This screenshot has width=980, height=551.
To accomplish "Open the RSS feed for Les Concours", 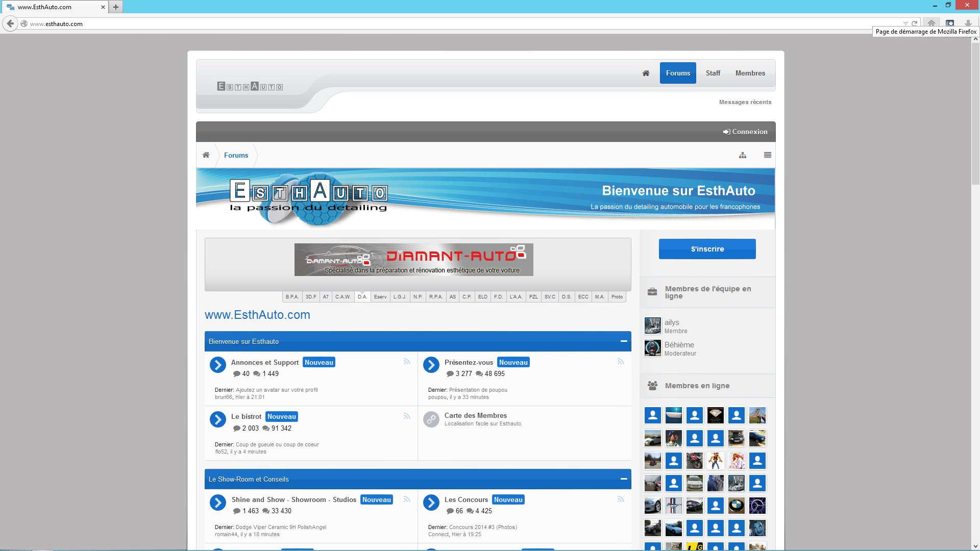I will point(621,499).
